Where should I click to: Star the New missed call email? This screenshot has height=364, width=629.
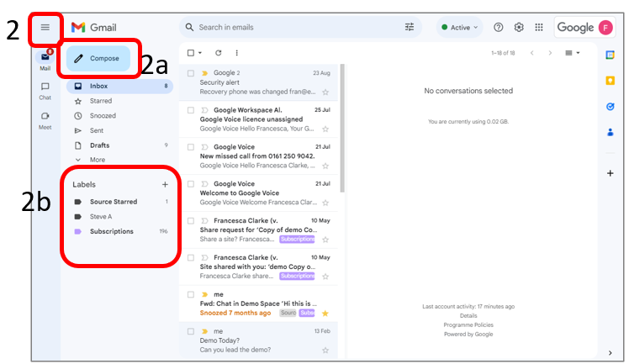[x=325, y=166]
